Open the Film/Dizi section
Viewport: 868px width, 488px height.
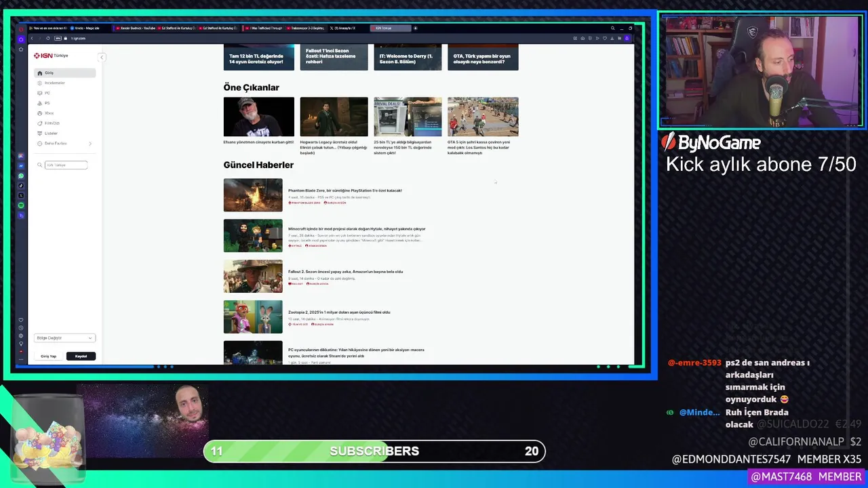[x=65, y=123]
